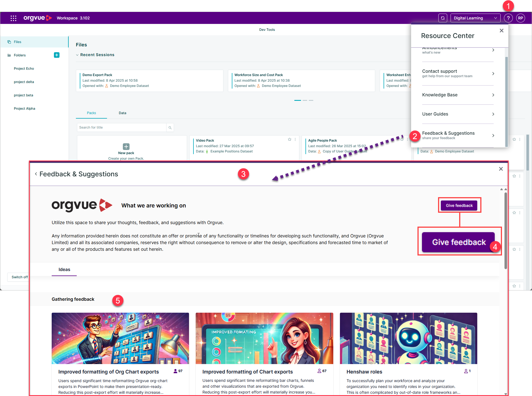Open the RP user profile avatar
Image resolution: width=532 pixels, height=396 pixels.
[521, 18]
